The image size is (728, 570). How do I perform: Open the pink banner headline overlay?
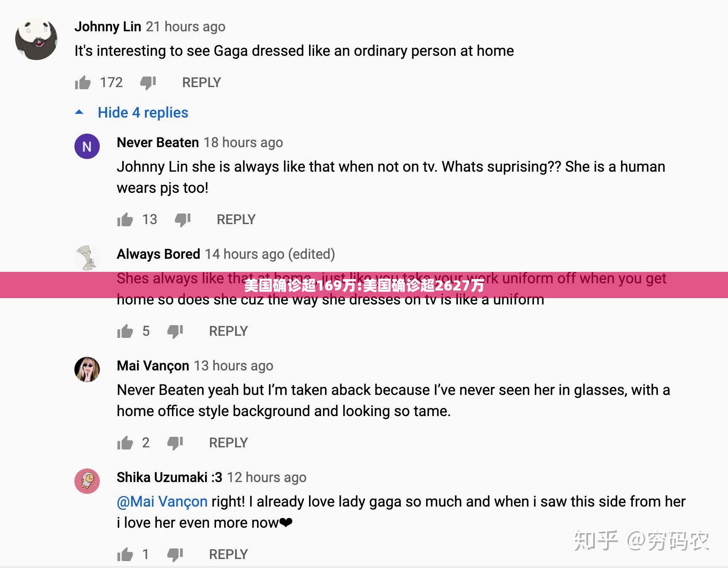point(364,285)
